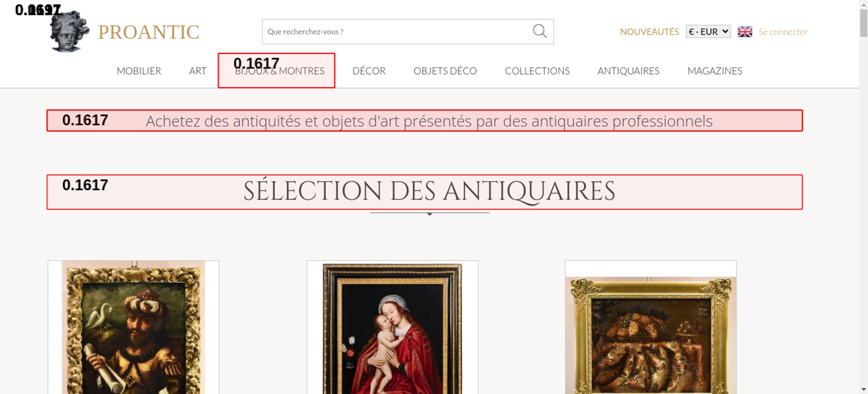Click the PROANTIC brand name text
The image size is (868, 394).
coord(148,32)
